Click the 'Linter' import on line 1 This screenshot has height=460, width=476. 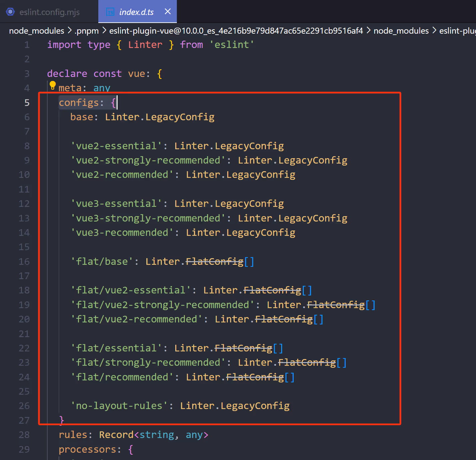[145, 45]
